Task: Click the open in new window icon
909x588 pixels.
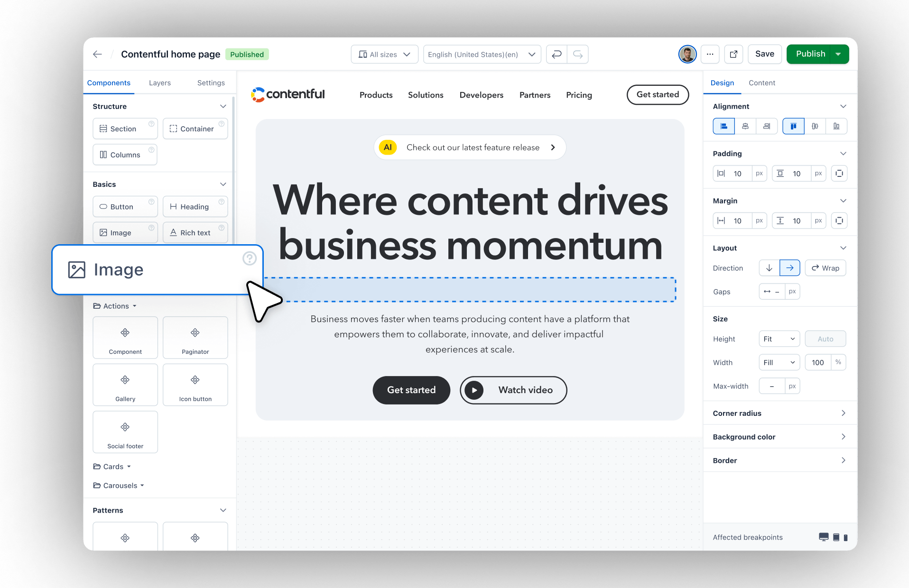Action: (x=733, y=54)
